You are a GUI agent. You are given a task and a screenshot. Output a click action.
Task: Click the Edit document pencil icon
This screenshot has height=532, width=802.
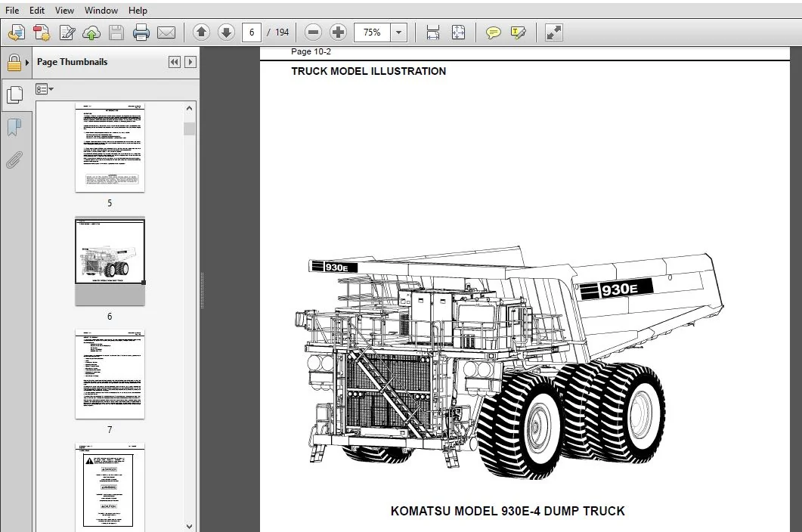(x=67, y=32)
